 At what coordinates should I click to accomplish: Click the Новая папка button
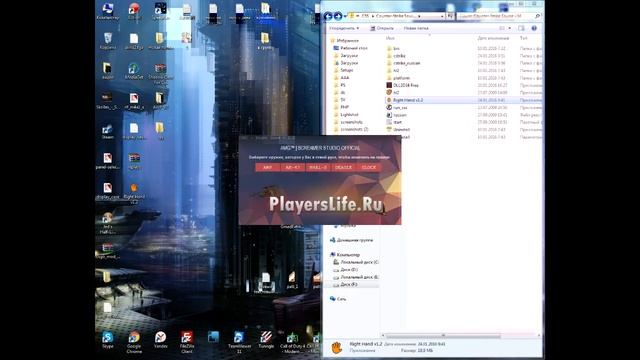pos(416,28)
